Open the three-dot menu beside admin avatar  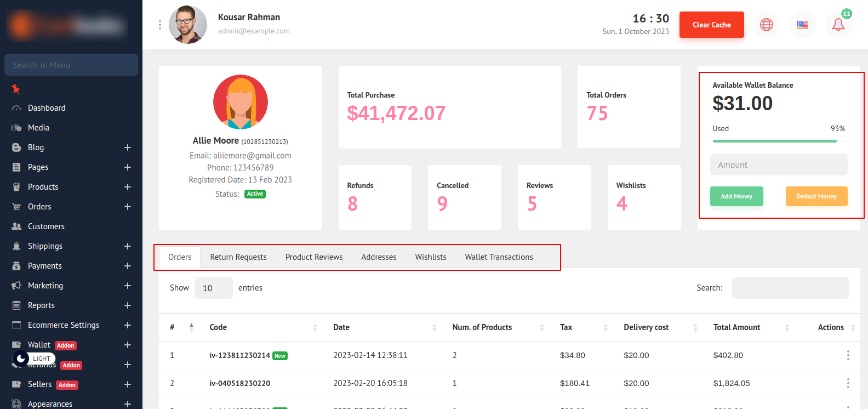[160, 25]
